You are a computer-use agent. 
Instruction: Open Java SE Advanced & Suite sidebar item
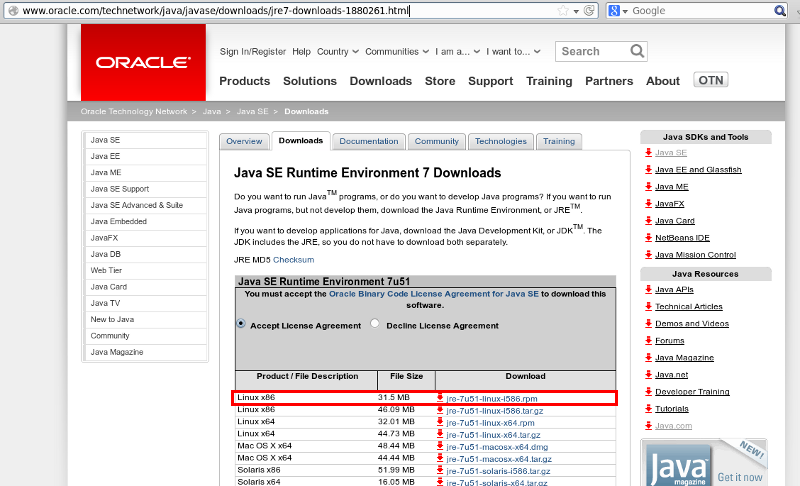145,205
